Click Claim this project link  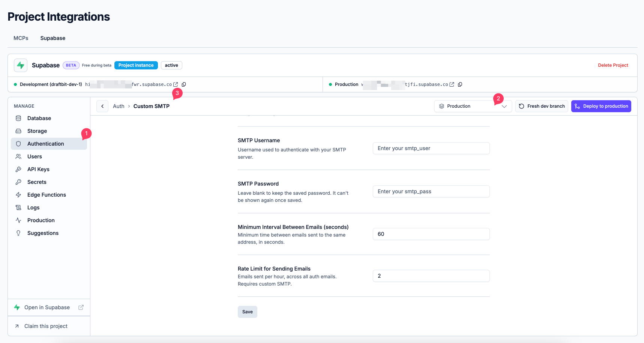tap(49, 326)
